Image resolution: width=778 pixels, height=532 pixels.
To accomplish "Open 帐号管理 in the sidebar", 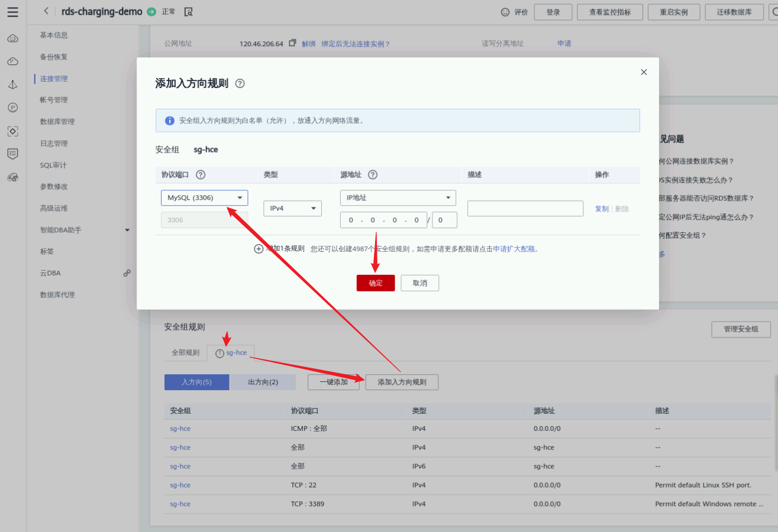I will 54,100.
